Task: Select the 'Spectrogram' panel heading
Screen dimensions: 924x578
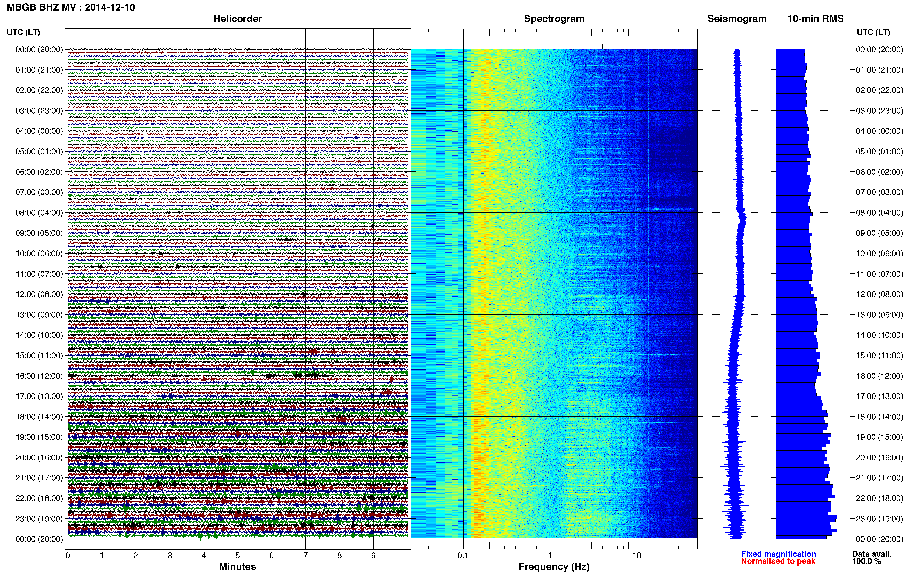Action: 554,19
